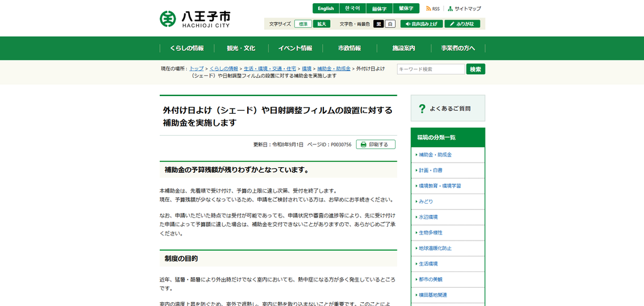The width and height of the screenshot is (644, 306).
Task: Open the サイトマップ link
Action: [465, 9]
